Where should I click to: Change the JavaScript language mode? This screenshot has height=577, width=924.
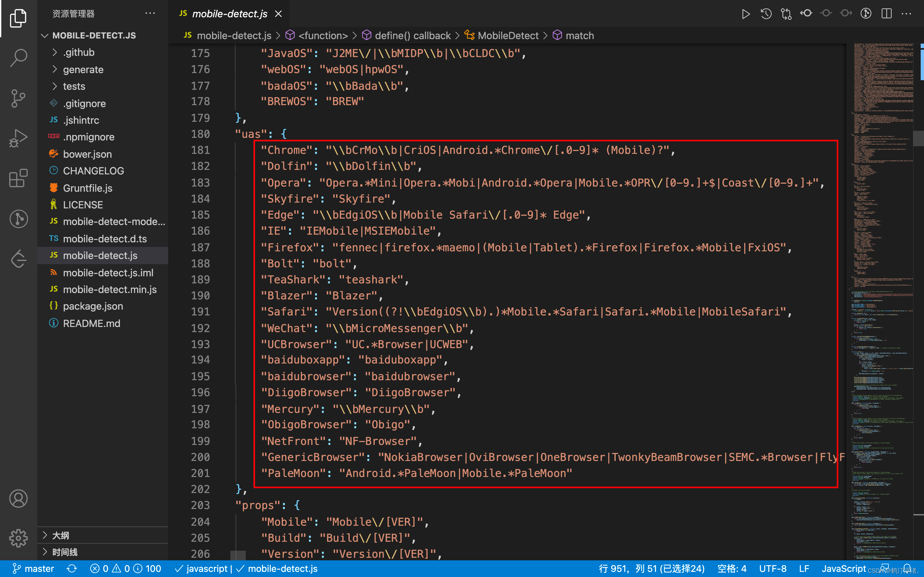(843, 569)
